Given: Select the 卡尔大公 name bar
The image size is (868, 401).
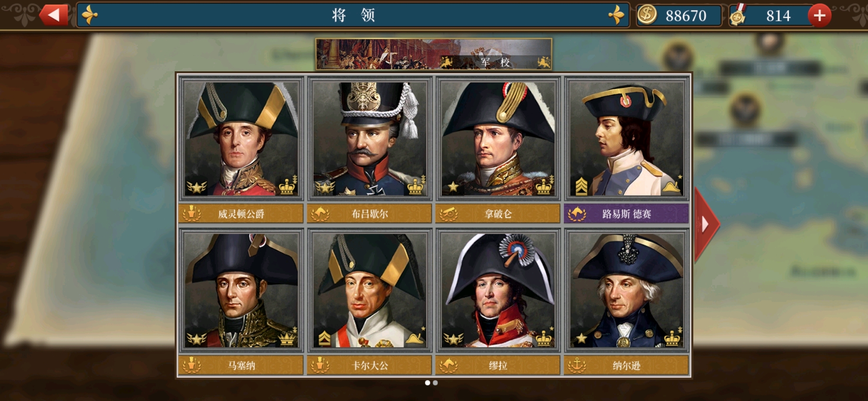Looking at the screenshot, I should [369, 365].
